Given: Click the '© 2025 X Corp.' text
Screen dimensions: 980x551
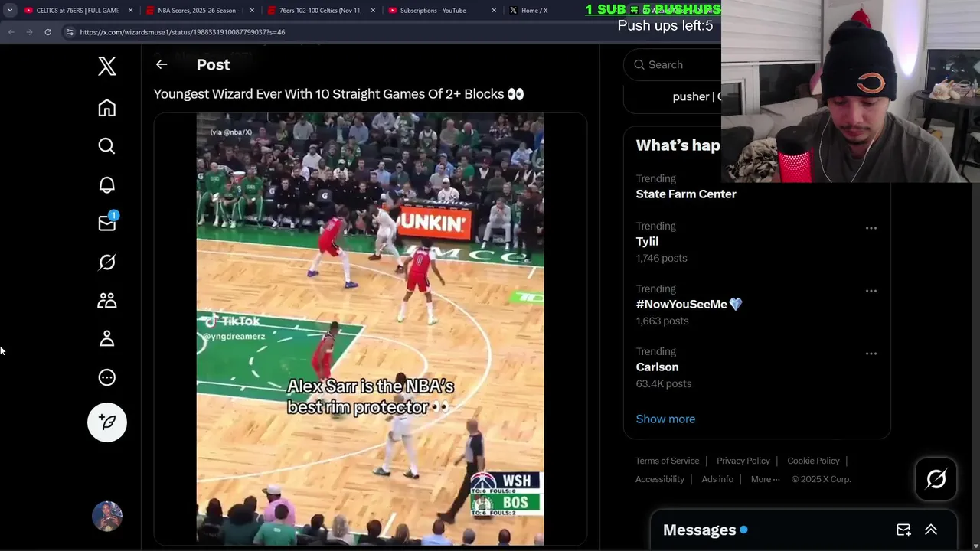Looking at the screenshot, I should (822, 479).
